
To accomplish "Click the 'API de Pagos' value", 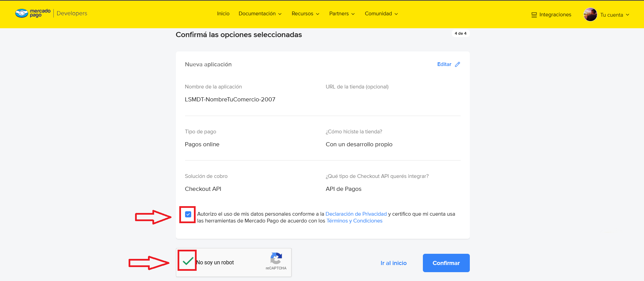I will tap(344, 189).
